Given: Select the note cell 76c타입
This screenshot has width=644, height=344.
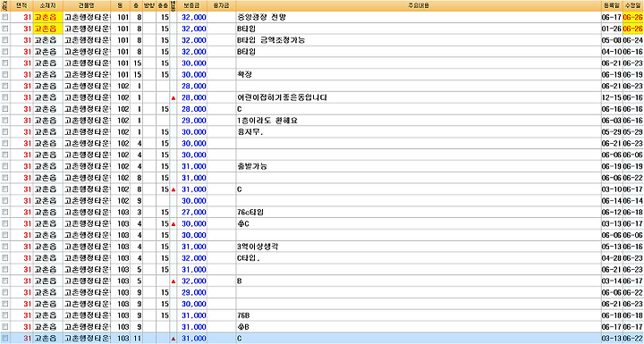Looking at the screenshot, I should click(250, 213).
